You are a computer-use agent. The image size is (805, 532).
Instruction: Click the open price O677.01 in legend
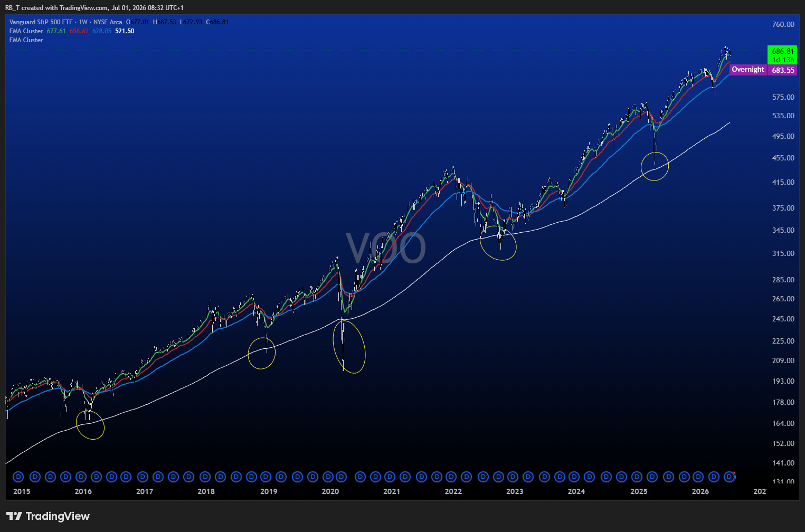(138, 22)
